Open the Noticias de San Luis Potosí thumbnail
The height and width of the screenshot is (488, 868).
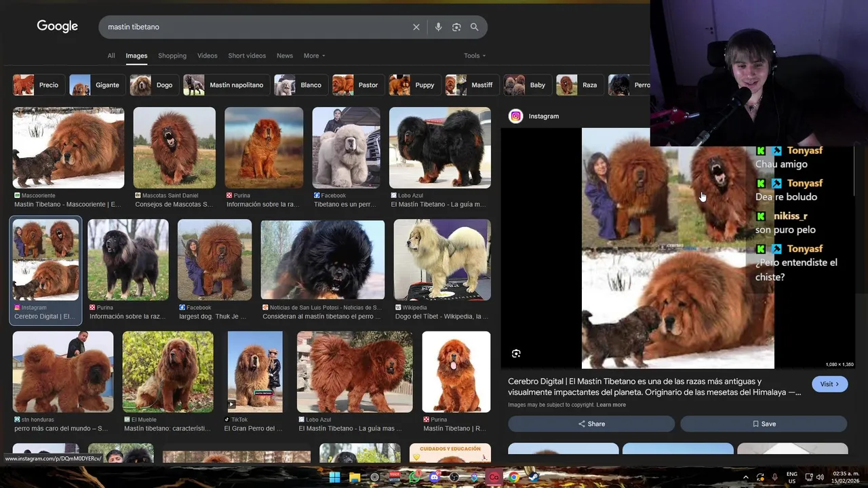coord(323,260)
